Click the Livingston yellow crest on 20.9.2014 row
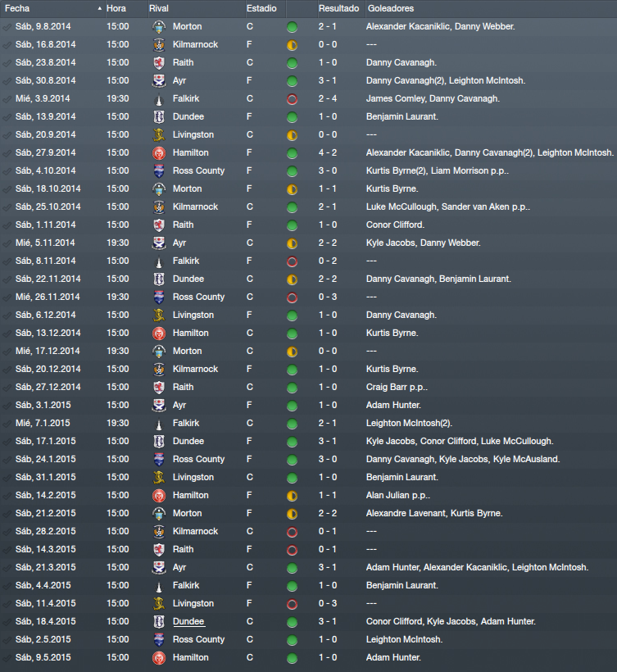Image resolution: width=617 pixels, height=672 pixels. click(159, 135)
